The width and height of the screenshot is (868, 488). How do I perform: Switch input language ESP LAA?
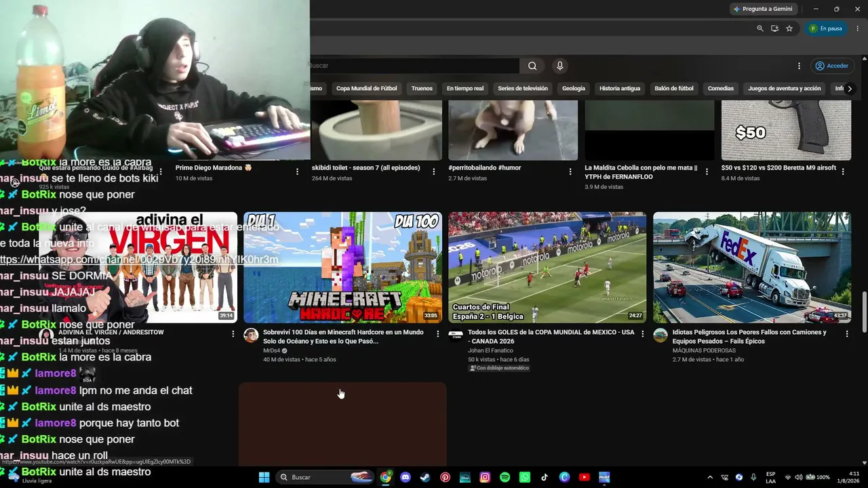pos(771,477)
